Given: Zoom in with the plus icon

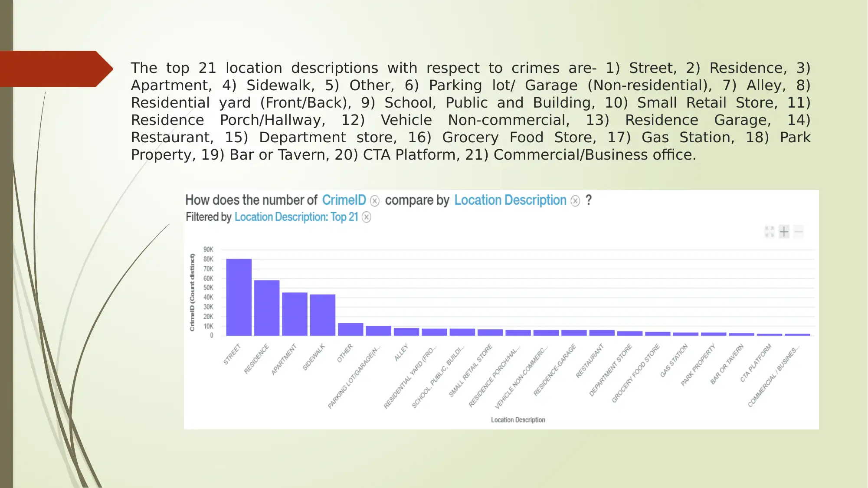Looking at the screenshot, I should (784, 232).
